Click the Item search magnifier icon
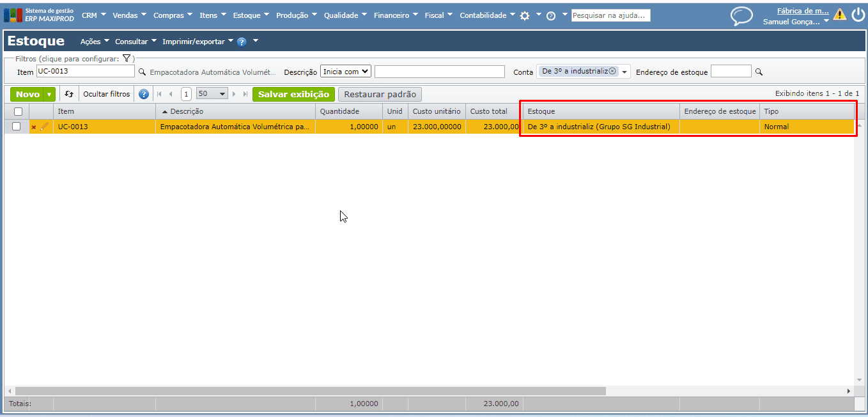 [142, 72]
